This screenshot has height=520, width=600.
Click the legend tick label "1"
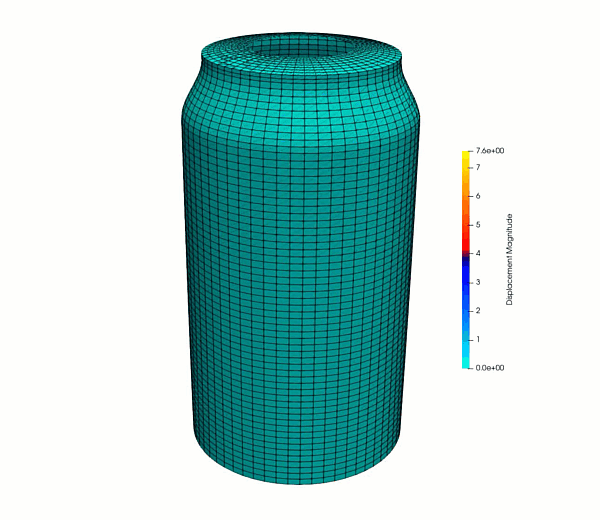coord(478,339)
